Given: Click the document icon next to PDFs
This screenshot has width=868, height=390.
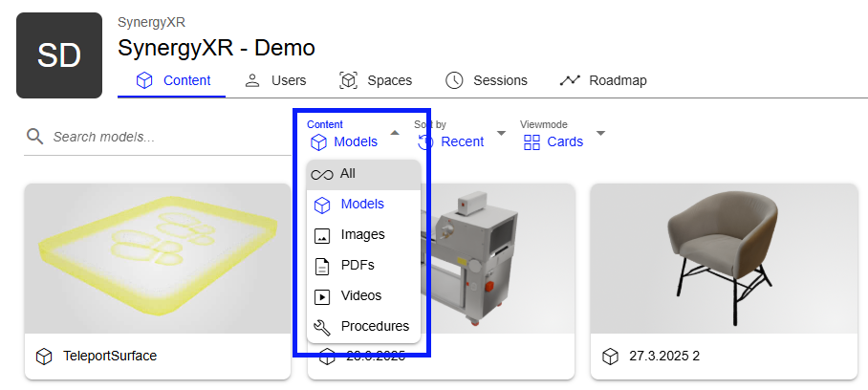Looking at the screenshot, I should [x=321, y=267].
